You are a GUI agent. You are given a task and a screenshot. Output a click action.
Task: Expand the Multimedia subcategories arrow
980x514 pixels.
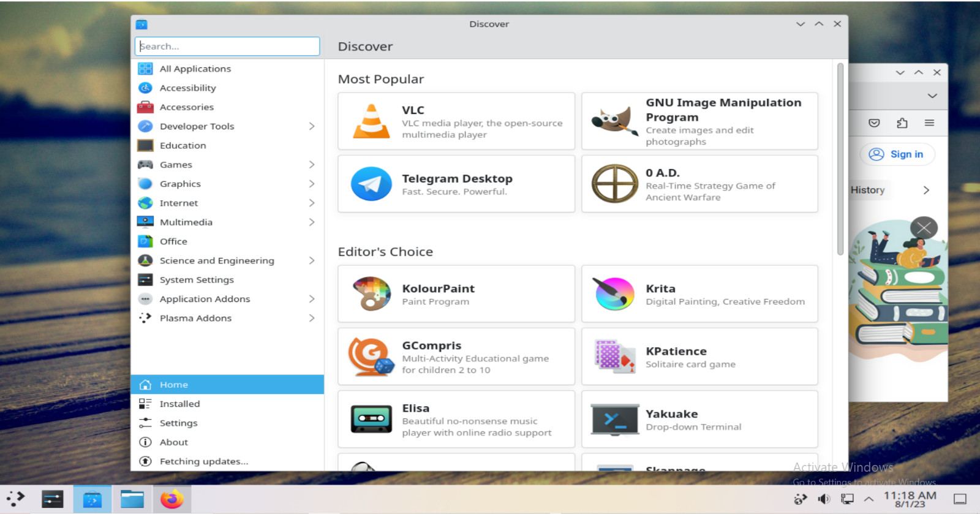click(312, 222)
